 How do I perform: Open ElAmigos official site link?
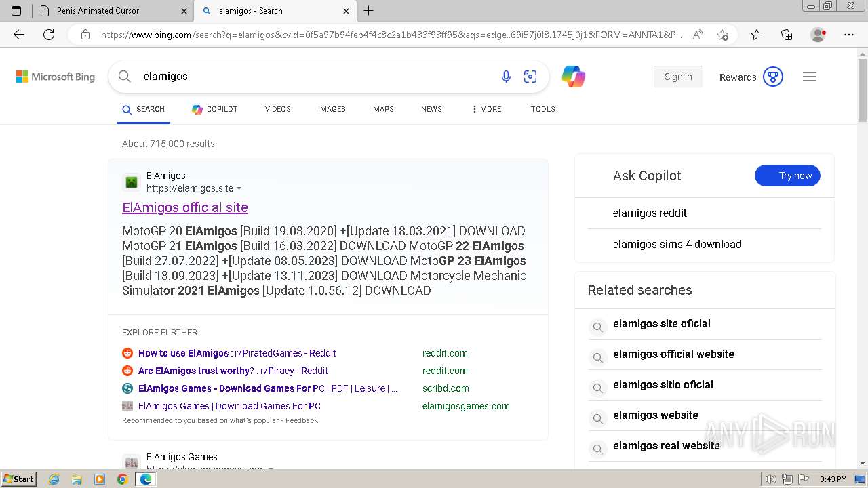[x=185, y=207]
